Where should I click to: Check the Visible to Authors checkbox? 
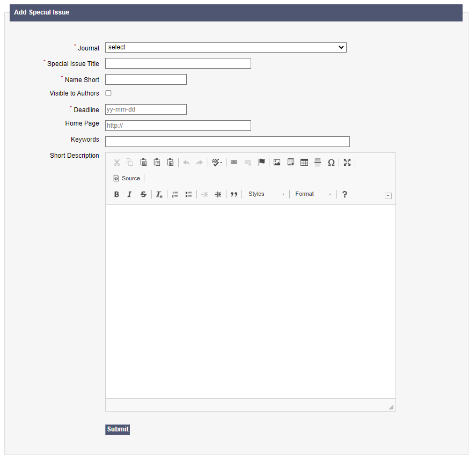pos(108,93)
